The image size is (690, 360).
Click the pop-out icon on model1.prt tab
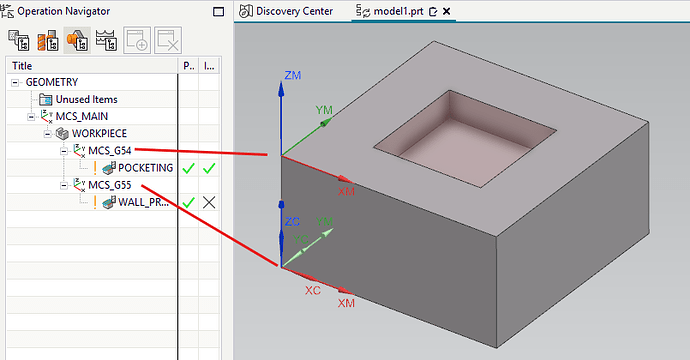433,12
